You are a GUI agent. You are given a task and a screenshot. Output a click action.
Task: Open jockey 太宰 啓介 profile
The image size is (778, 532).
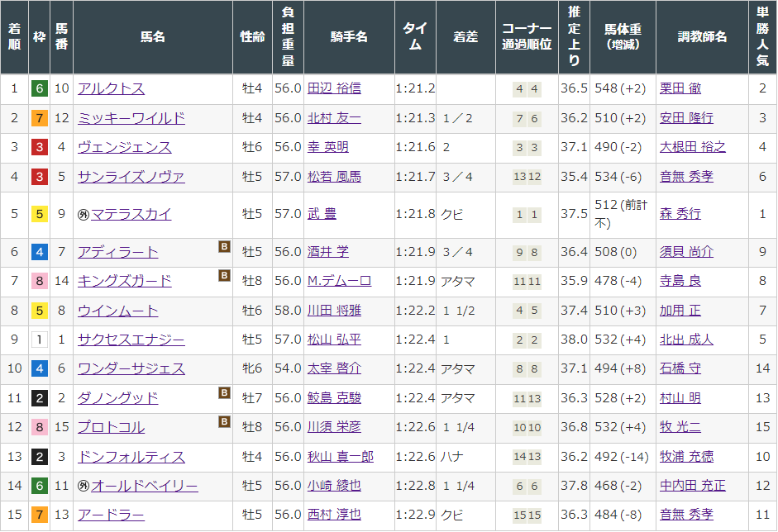coord(334,369)
